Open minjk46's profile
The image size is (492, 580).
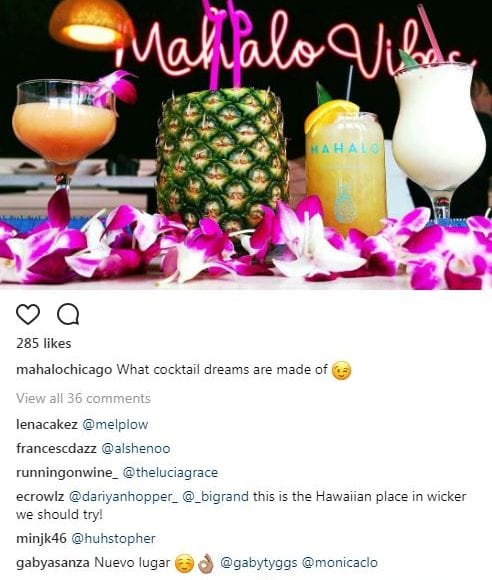[41, 539]
